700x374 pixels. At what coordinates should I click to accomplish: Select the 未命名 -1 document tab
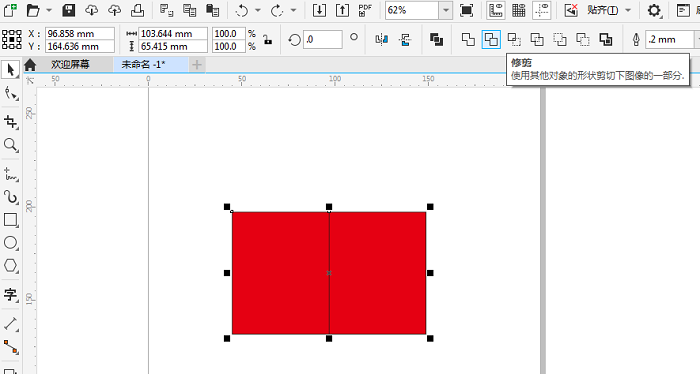click(143, 65)
